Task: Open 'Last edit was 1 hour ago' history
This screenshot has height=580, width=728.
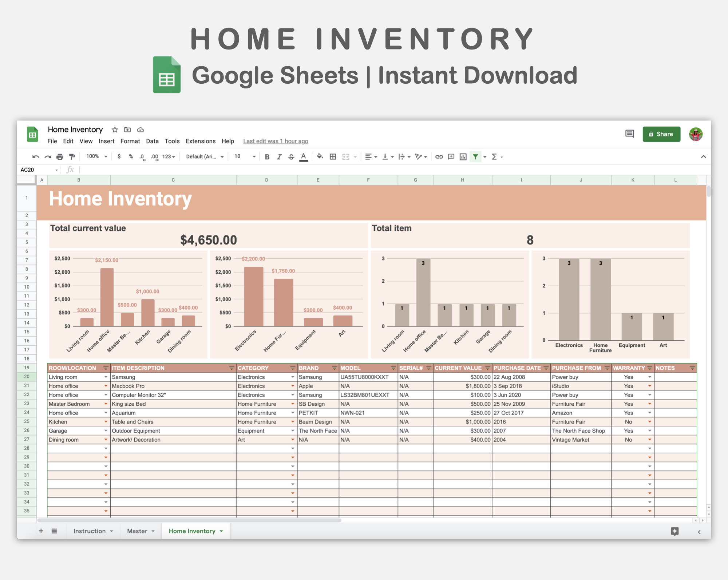Action: [x=276, y=141]
